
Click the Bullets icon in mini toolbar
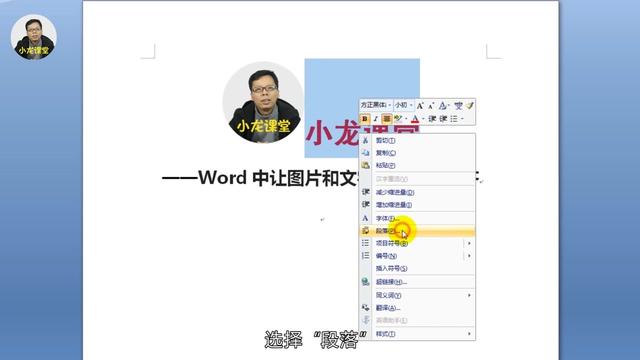(x=454, y=119)
